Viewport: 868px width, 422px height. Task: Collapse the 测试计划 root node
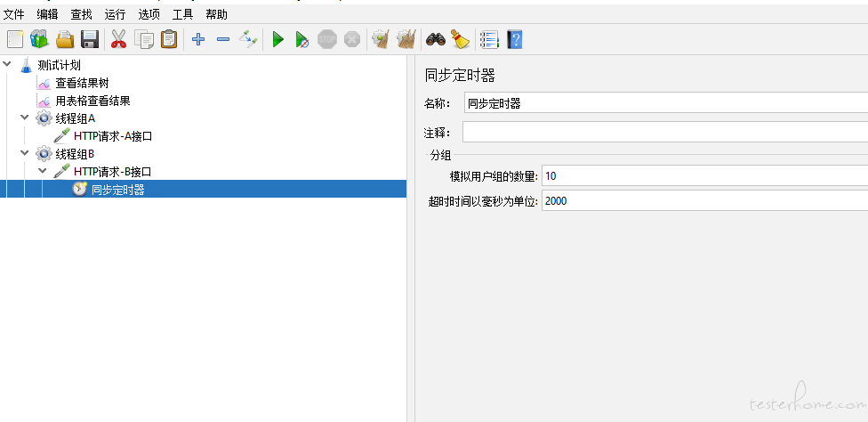pos(6,64)
